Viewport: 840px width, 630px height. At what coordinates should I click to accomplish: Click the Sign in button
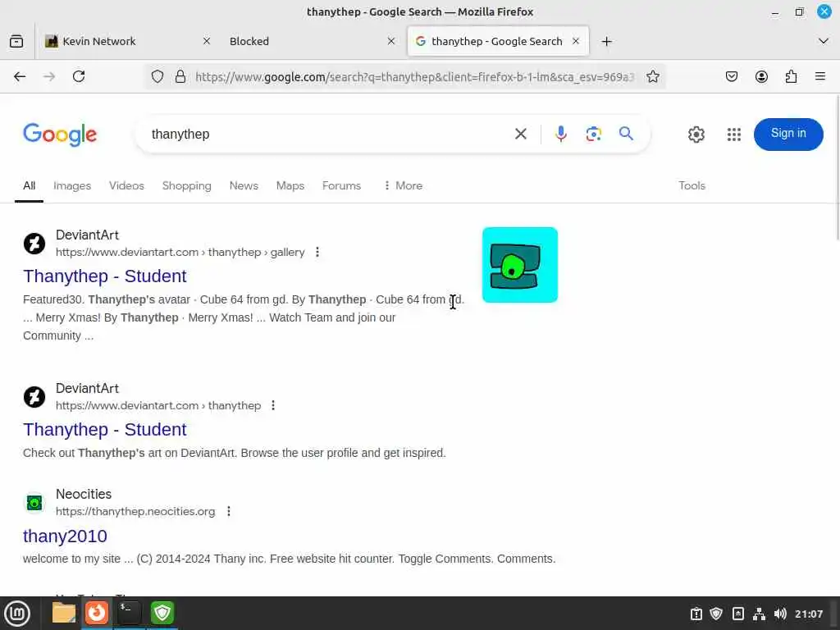click(788, 134)
